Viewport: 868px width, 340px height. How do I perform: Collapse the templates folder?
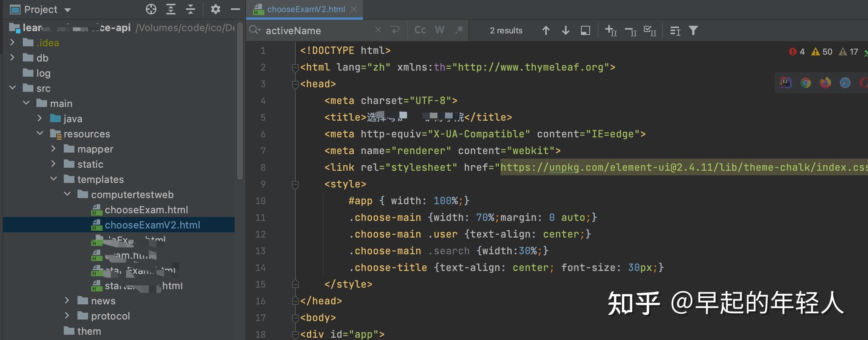tap(54, 179)
